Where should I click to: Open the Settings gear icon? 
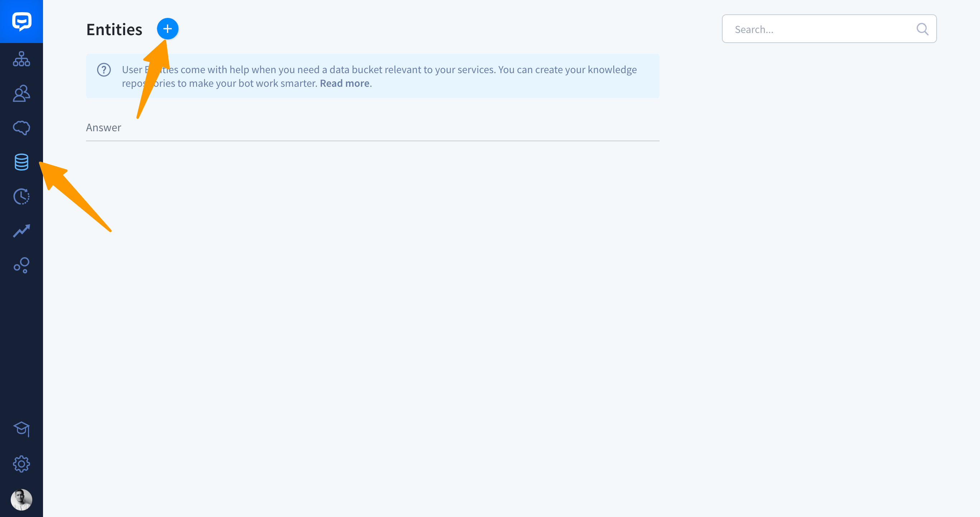coord(21,464)
